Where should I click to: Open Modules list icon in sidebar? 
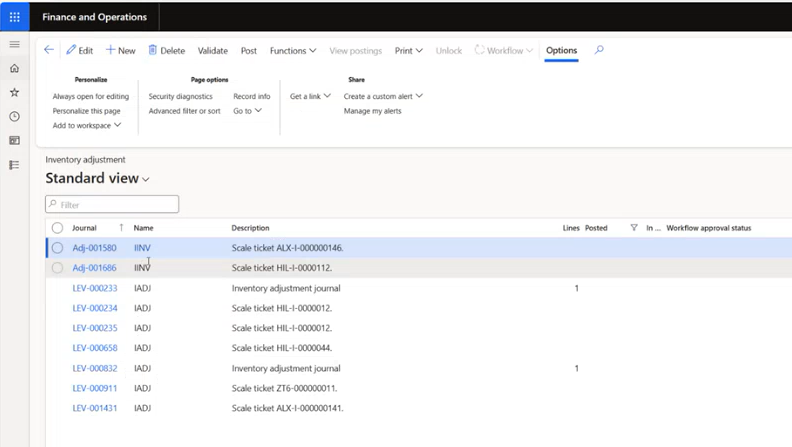coord(14,165)
